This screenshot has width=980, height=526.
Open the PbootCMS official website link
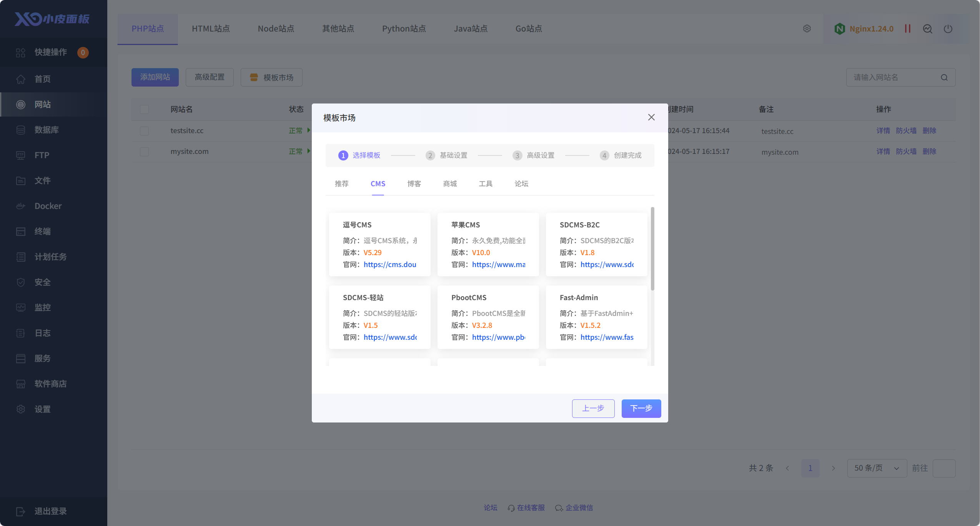(x=498, y=337)
